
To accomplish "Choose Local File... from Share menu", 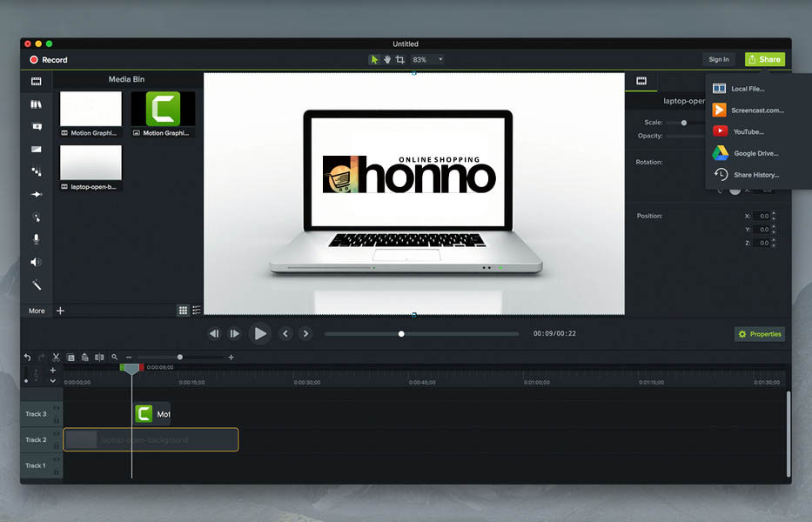I will coord(748,89).
